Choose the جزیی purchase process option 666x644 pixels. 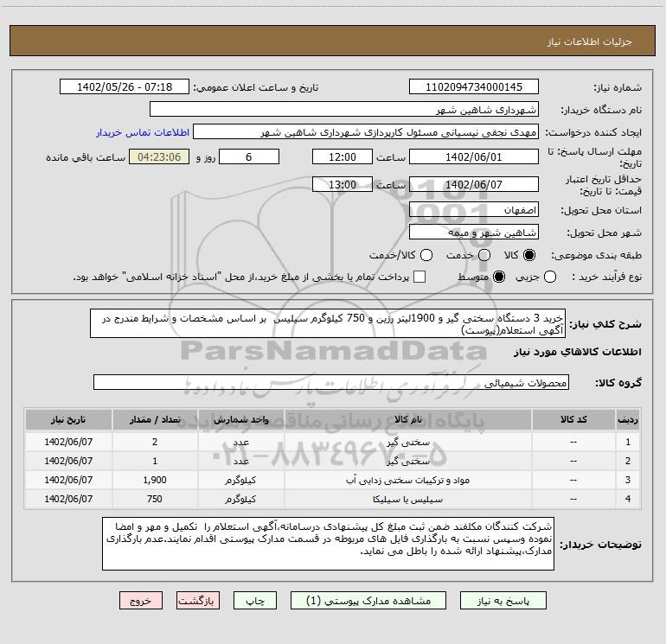[x=549, y=277]
